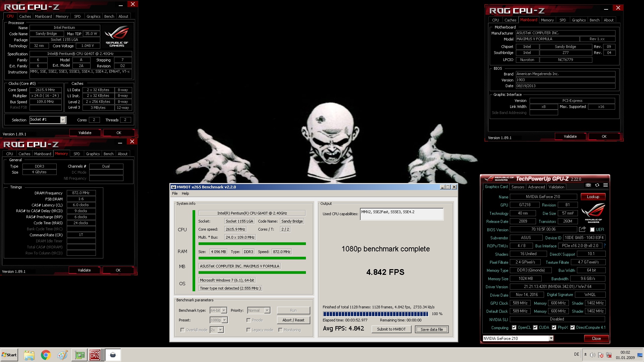644x362 pixels.
Task: Click the Run button in HWBOT x265
Action: tap(293, 310)
